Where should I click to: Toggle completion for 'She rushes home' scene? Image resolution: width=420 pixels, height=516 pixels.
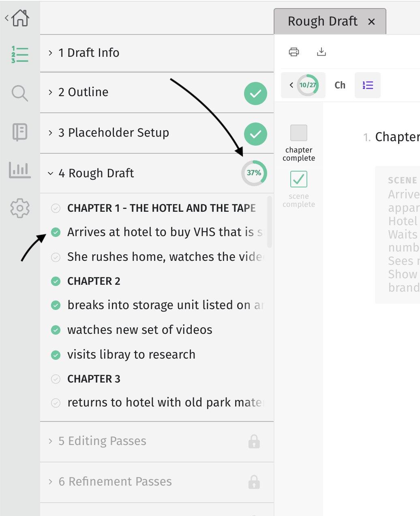(x=56, y=257)
